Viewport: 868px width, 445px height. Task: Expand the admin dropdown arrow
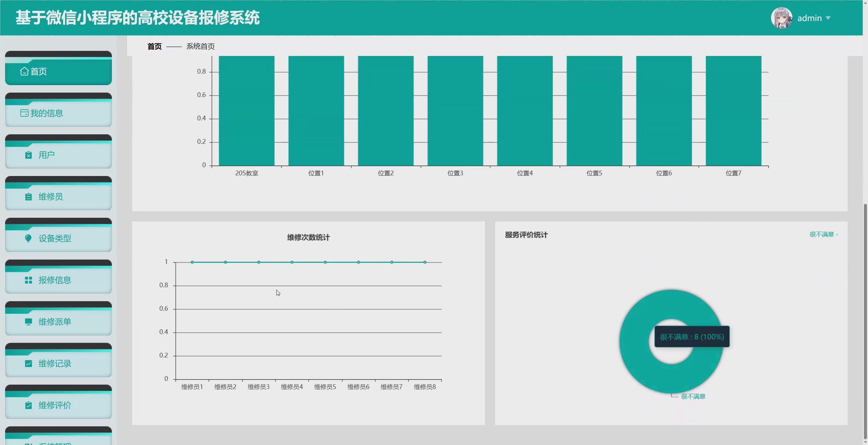coord(828,18)
